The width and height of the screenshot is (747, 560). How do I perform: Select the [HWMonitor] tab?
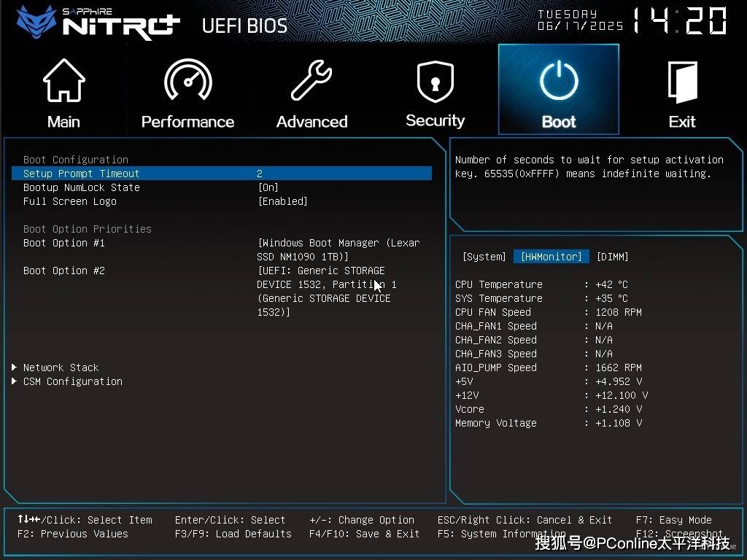click(x=551, y=257)
